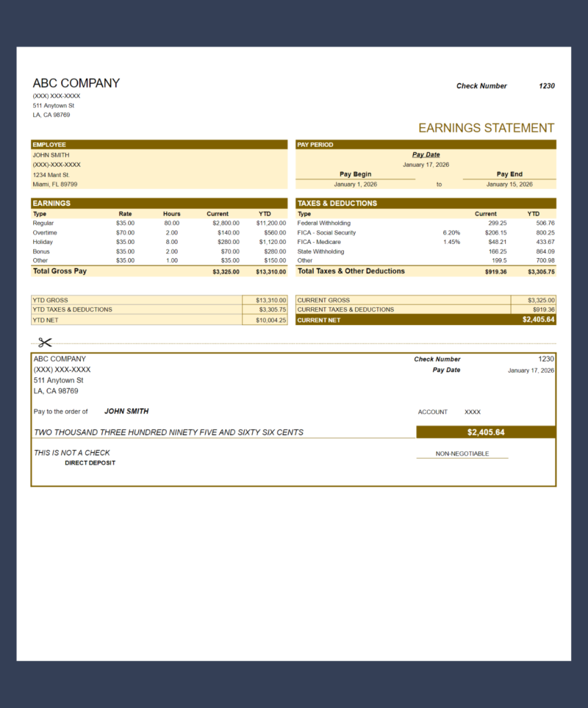Select Social Security current amount $206.15
Image resolution: width=588 pixels, height=708 pixels.
(495, 232)
